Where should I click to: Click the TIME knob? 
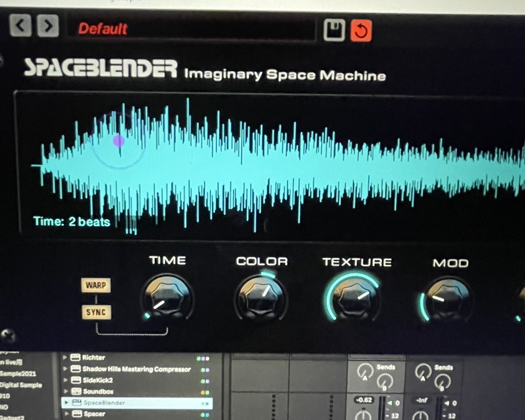(x=167, y=298)
